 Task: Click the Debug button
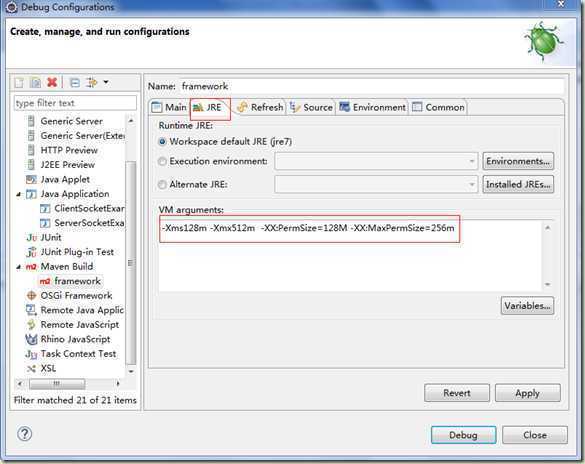click(463, 435)
